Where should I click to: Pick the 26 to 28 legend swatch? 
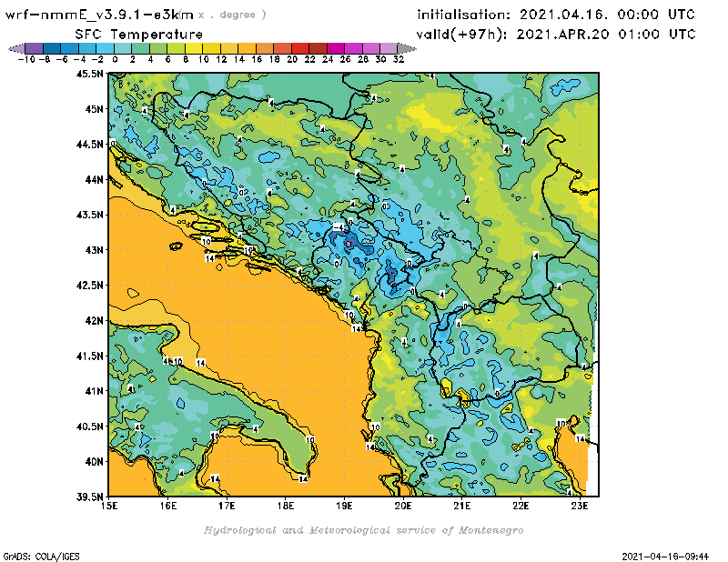click(x=353, y=48)
